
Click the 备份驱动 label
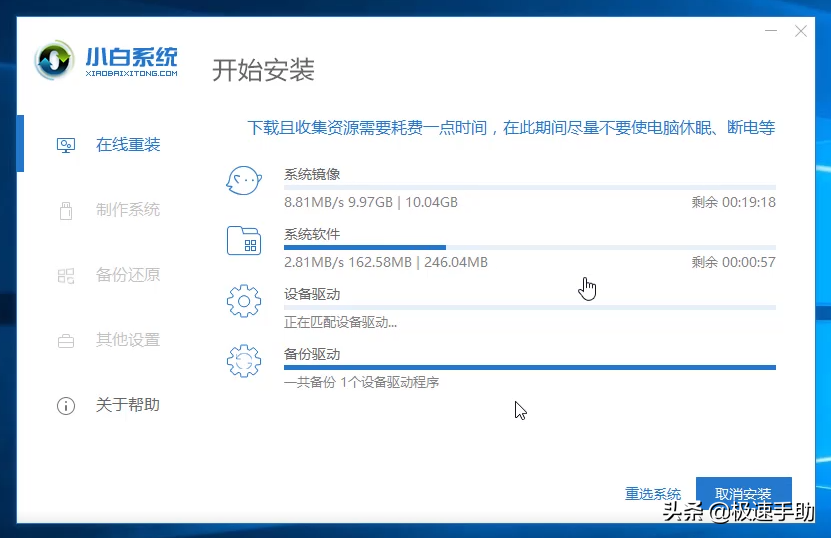pos(312,354)
